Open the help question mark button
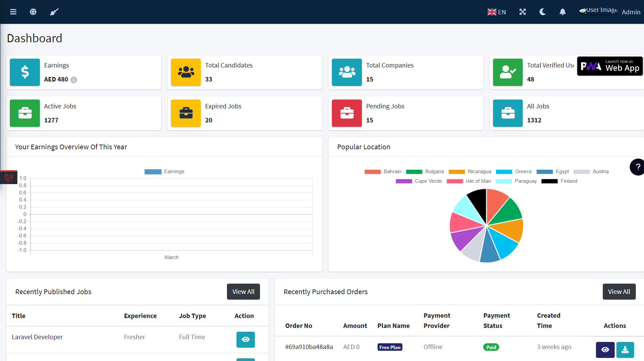 [x=637, y=167]
